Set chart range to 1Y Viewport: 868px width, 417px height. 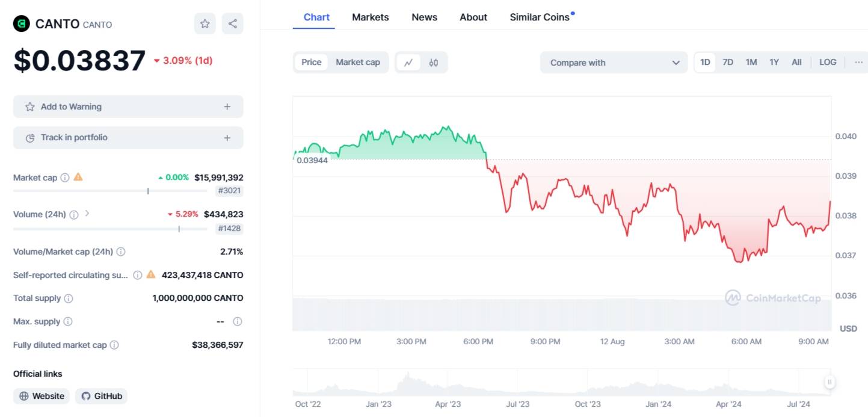pyautogui.click(x=774, y=62)
